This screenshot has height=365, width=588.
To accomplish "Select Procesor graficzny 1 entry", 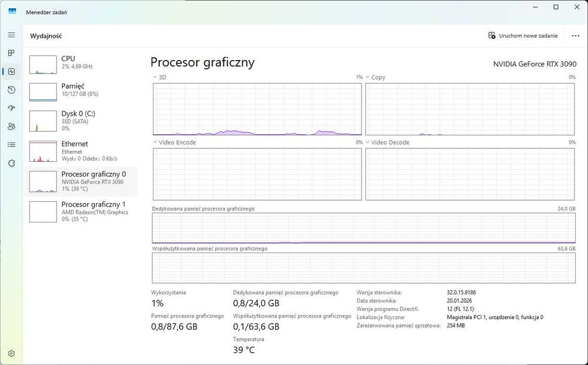I will [x=81, y=211].
